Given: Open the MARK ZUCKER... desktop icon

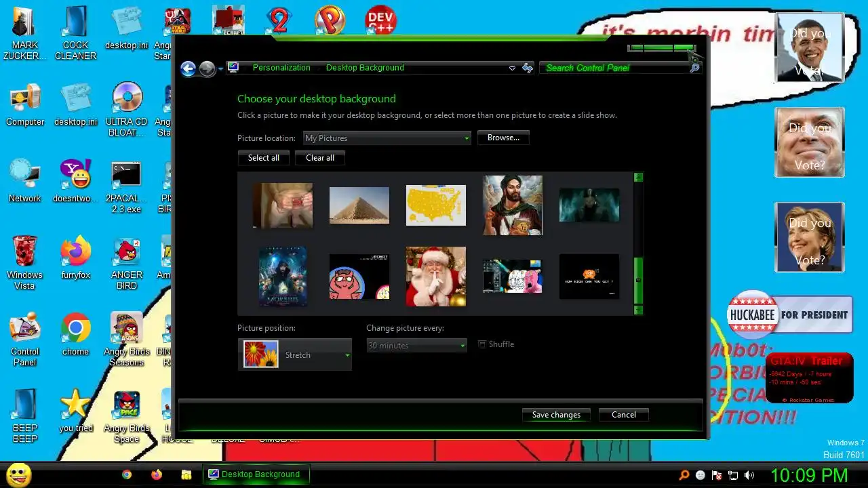Looking at the screenshot, I should [25, 34].
